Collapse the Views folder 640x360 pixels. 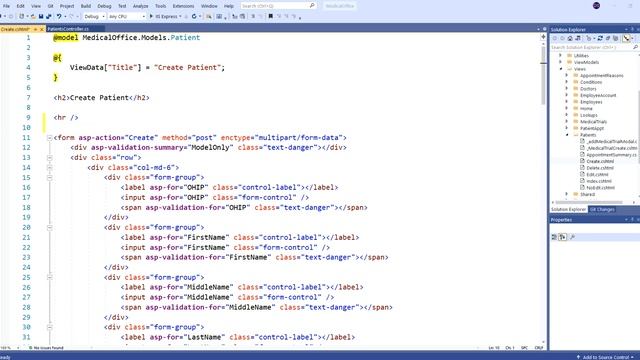(x=560, y=69)
